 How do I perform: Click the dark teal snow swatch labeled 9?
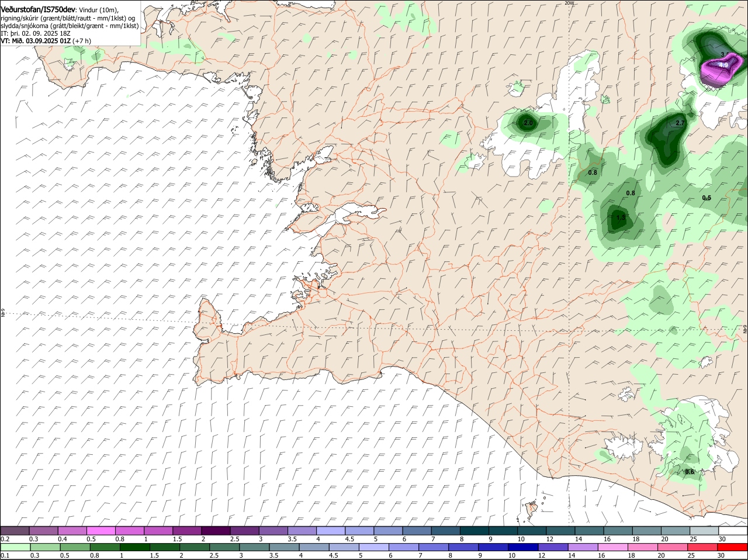click(504, 531)
